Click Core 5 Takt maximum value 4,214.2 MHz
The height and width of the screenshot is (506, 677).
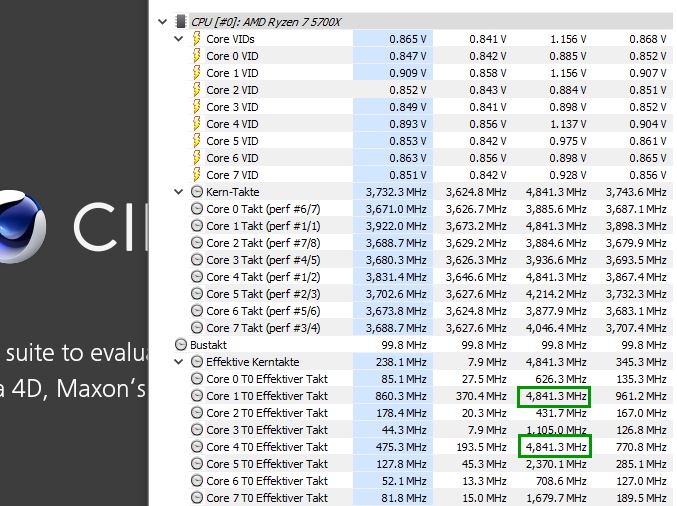coord(556,294)
